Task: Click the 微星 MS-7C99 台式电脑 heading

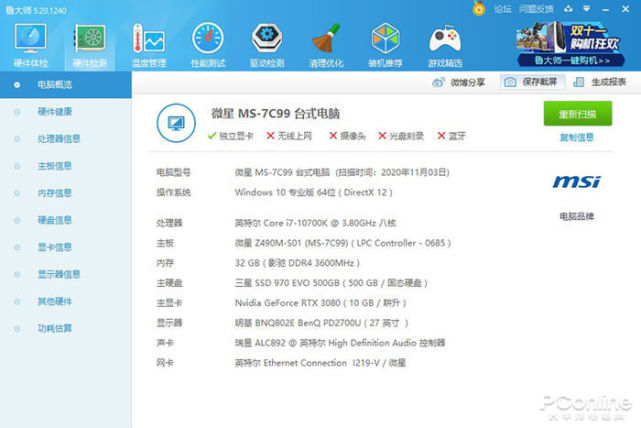Action: click(x=275, y=114)
